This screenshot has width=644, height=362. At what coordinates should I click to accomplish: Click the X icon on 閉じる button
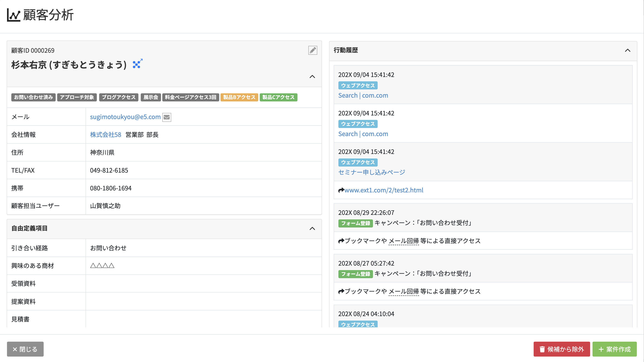(15, 349)
